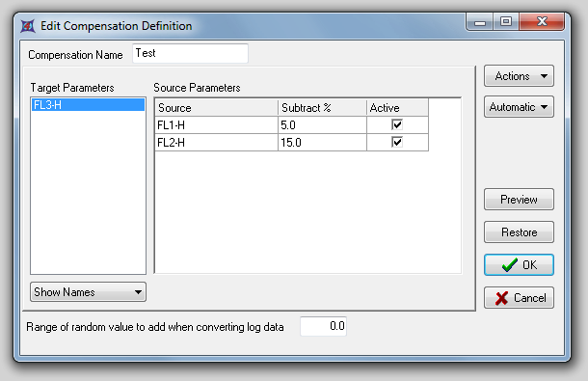Edit the Compensation Name field
Screen dimensions: 588x381
190,53
